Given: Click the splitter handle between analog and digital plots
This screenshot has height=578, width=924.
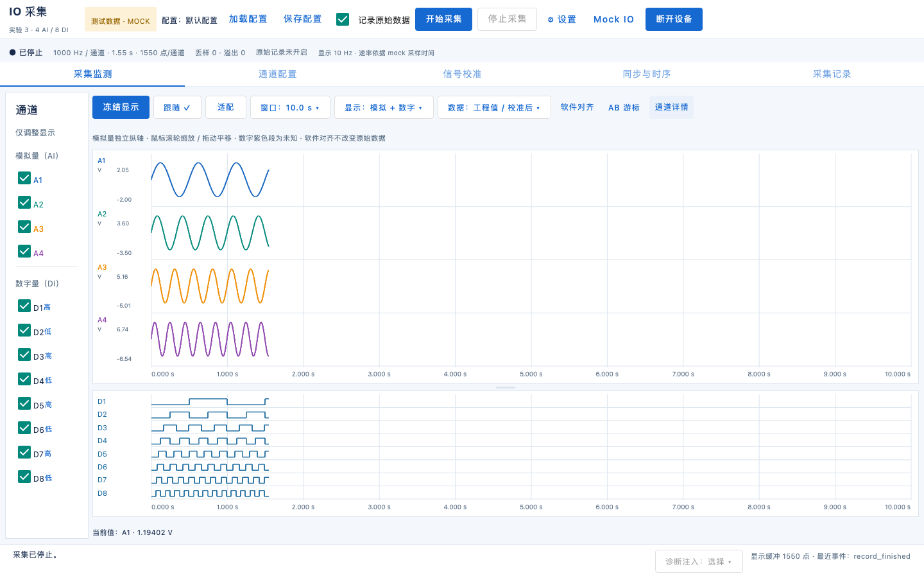Looking at the screenshot, I should tap(506, 388).
